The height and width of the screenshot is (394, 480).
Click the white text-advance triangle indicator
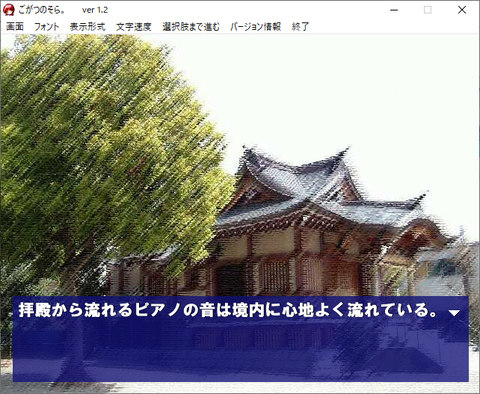click(454, 313)
